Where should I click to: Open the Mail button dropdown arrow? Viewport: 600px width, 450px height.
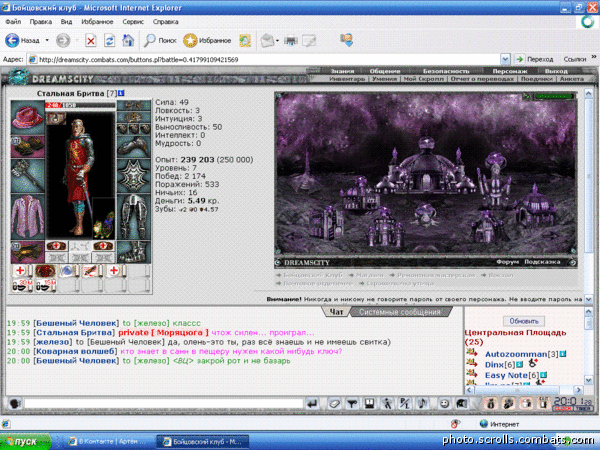tap(277, 40)
